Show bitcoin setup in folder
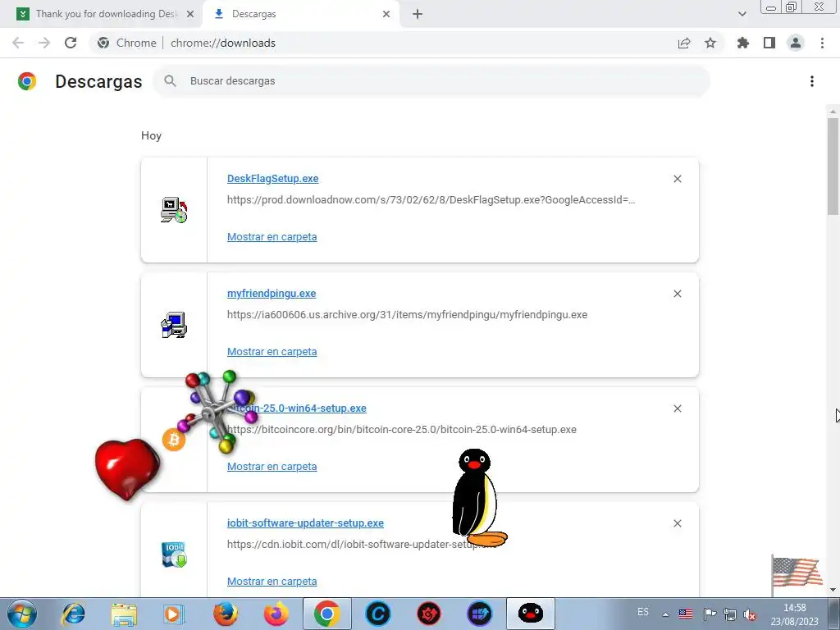 pos(272,467)
